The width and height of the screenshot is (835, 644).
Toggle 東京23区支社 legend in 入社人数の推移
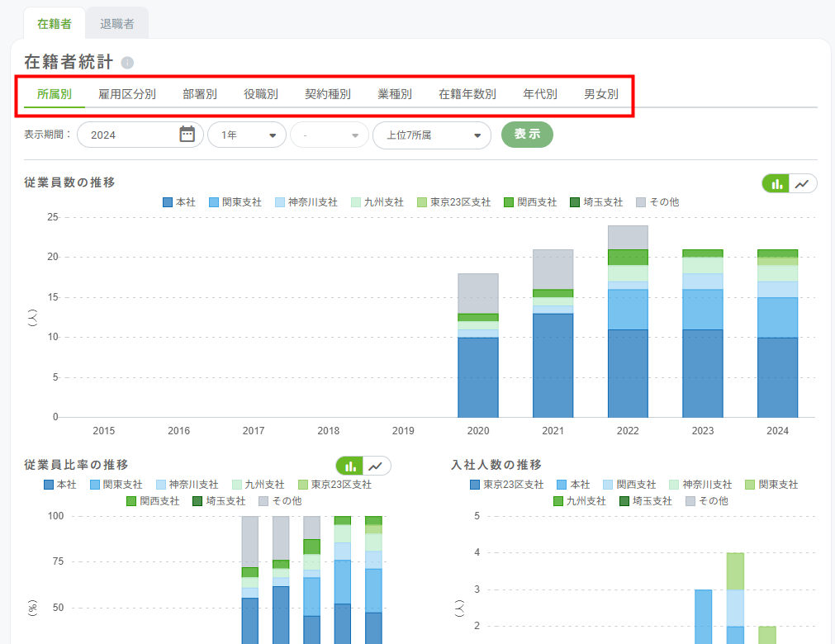(x=507, y=485)
